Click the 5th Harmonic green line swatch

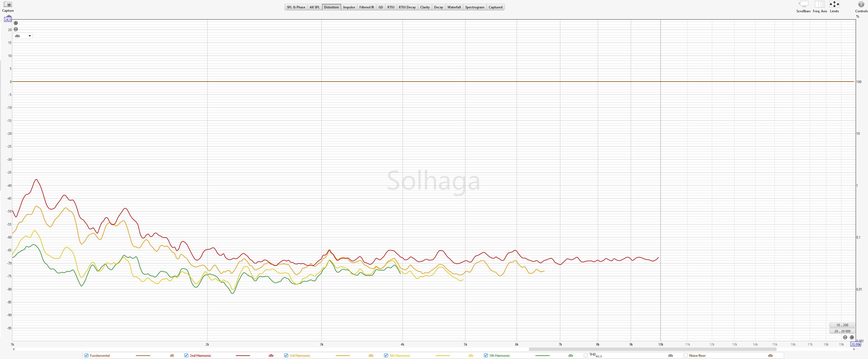[x=542, y=356]
